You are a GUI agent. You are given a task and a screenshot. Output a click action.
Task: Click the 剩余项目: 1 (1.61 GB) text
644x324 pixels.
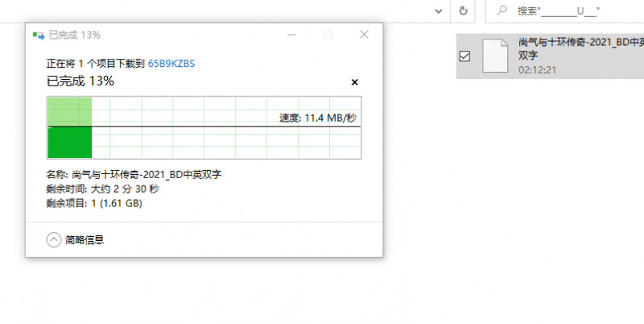94,203
